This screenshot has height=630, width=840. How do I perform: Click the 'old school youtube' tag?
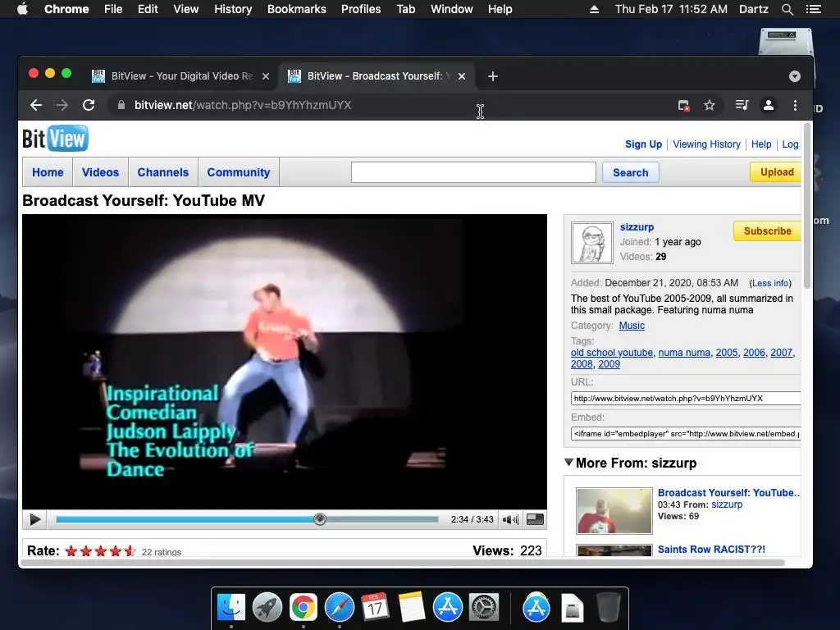[612, 353]
